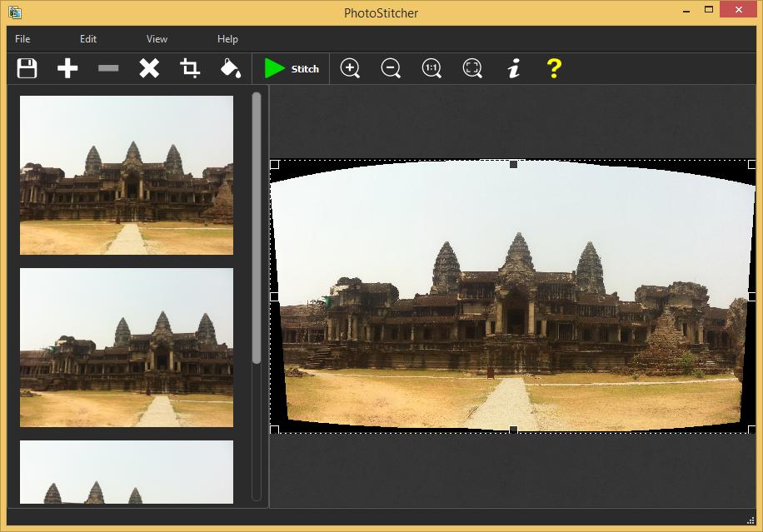763x532 pixels.
Task: Remove selected photo with the minus icon
Action: [107, 68]
